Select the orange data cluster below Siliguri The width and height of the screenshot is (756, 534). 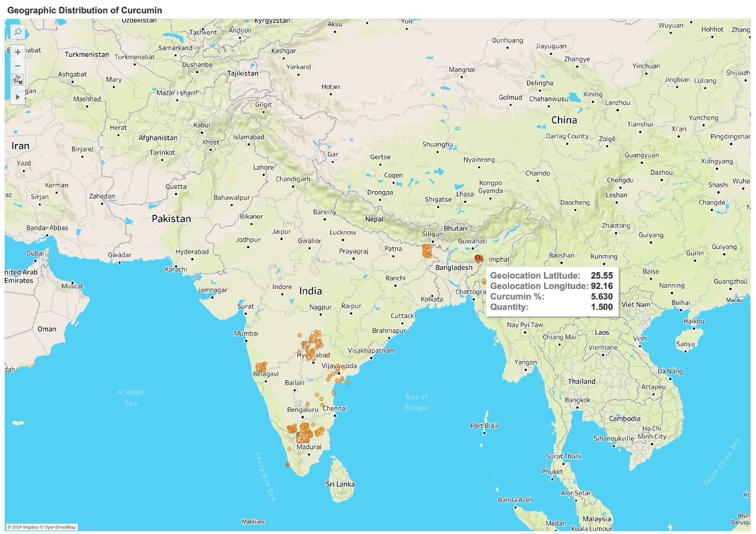pyautogui.click(x=427, y=251)
